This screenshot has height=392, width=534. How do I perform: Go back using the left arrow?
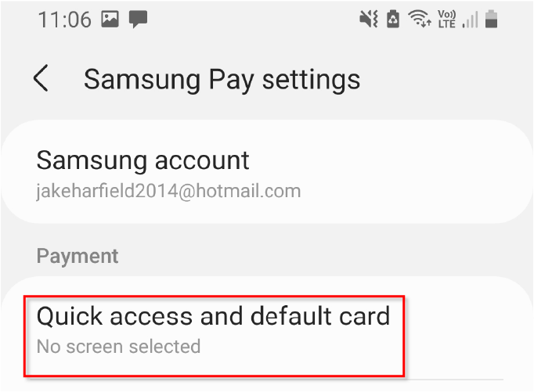pyautogui.click(x=41, y=78)
